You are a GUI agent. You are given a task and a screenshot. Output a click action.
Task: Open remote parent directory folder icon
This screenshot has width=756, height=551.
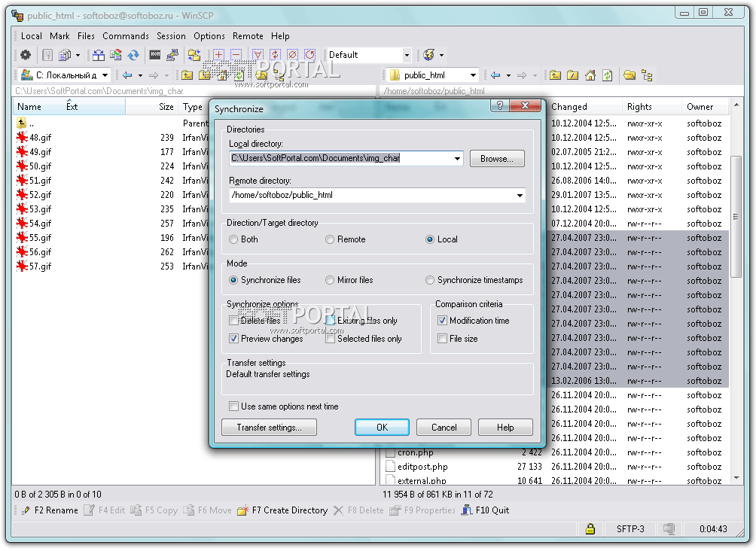pos(556,75)
